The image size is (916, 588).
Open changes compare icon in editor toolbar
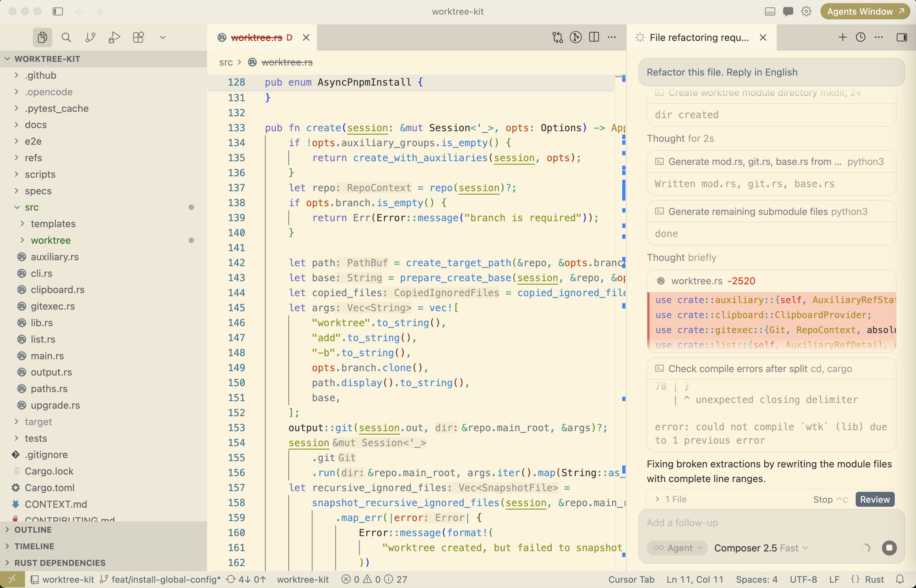click(x=557, y=37)
